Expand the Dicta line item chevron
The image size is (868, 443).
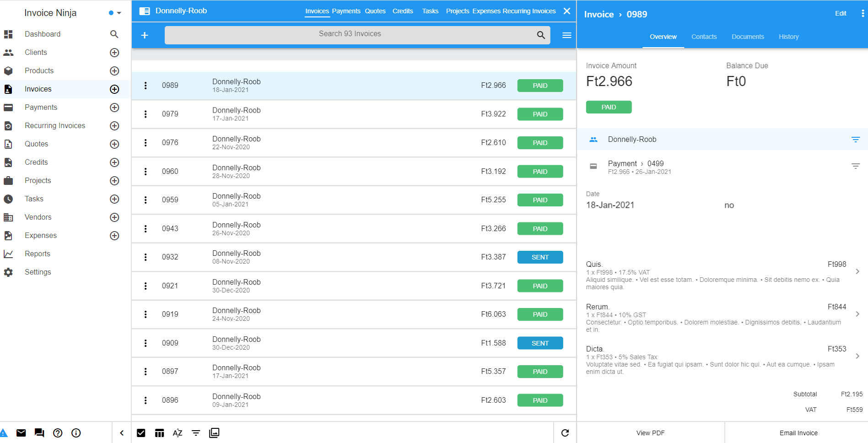[x=857, y=356]
